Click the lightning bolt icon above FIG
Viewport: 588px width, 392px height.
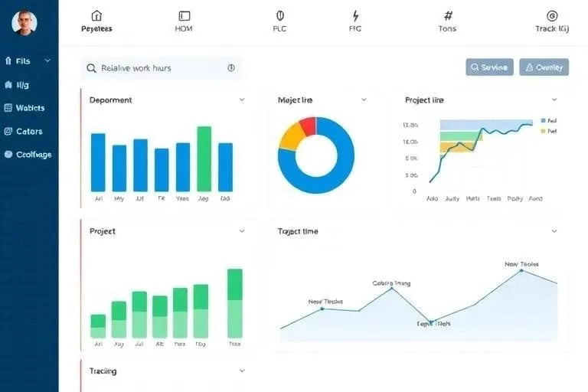(355, 16)
